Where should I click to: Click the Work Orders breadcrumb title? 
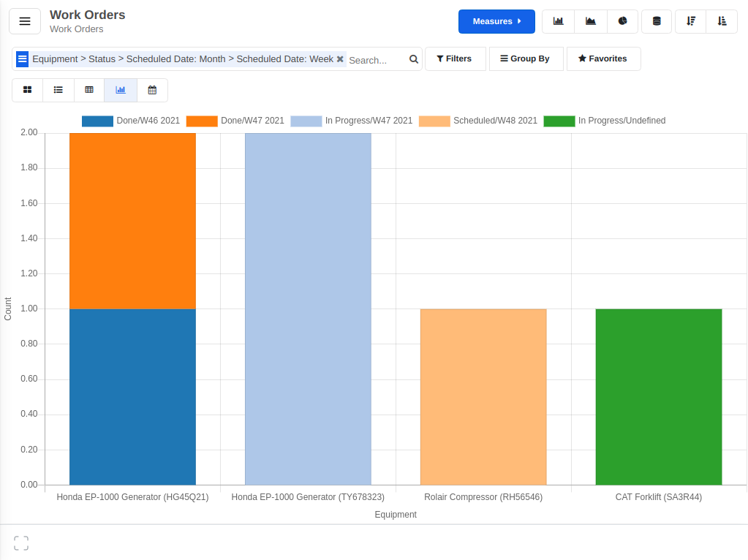point(86,15)
